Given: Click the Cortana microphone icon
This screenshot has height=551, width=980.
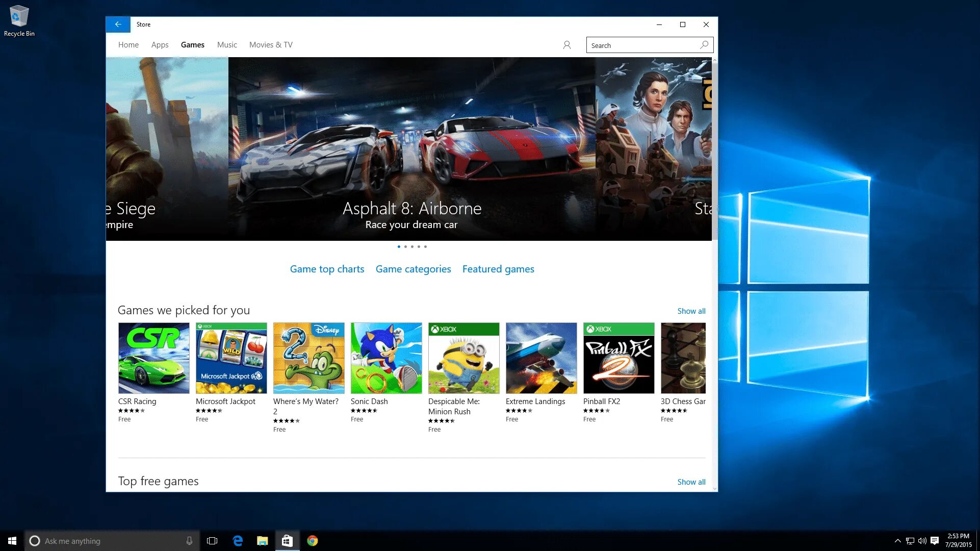Looking at the screenshot, I should 189,541.
